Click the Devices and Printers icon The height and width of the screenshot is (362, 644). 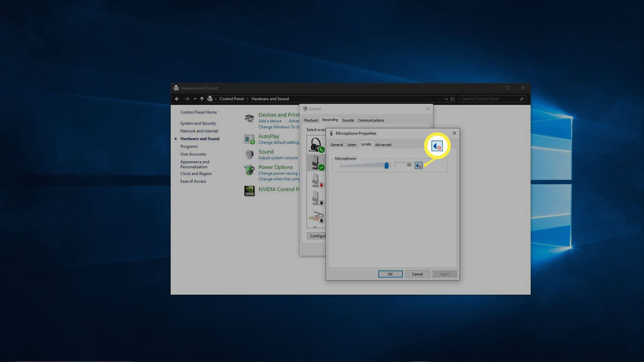[x=249, y=118]
